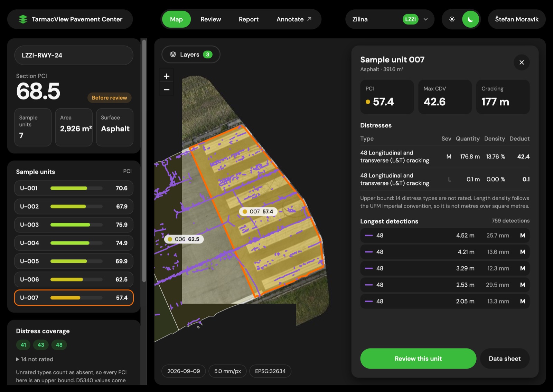Open the Data sheet

[505, 358]
